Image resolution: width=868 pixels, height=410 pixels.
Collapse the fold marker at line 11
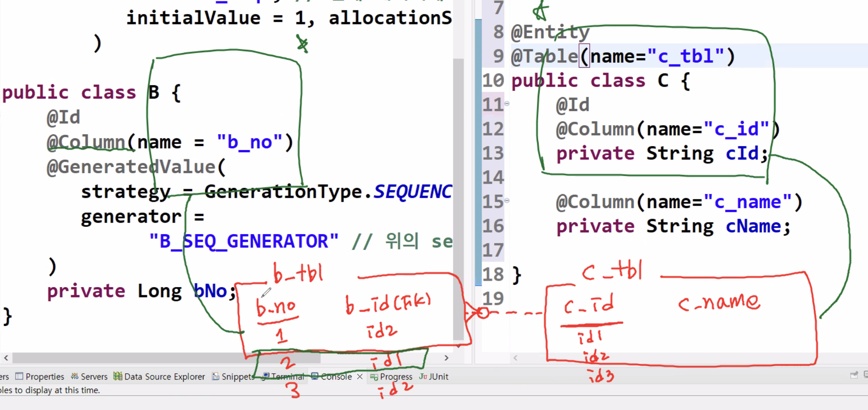507,104
